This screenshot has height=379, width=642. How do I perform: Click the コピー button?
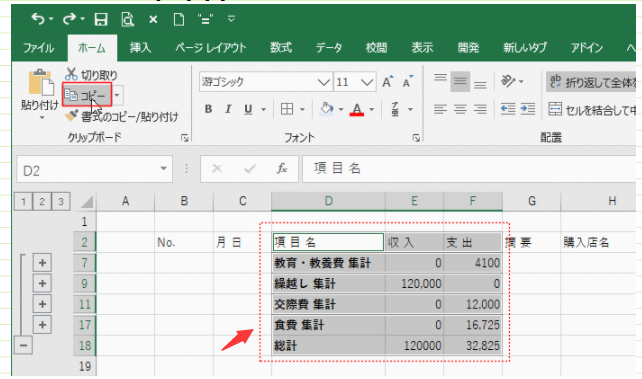pyautogui.click(x=87, y=95)
